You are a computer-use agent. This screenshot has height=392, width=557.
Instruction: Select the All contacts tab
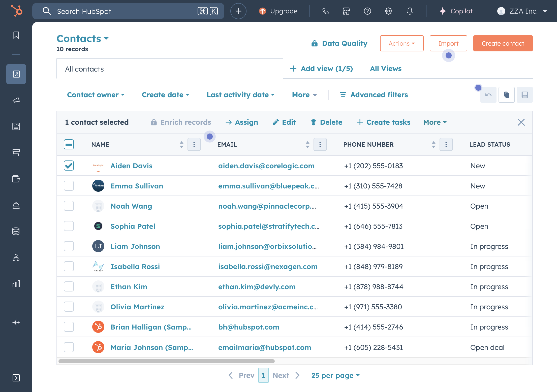pos(84,69)
